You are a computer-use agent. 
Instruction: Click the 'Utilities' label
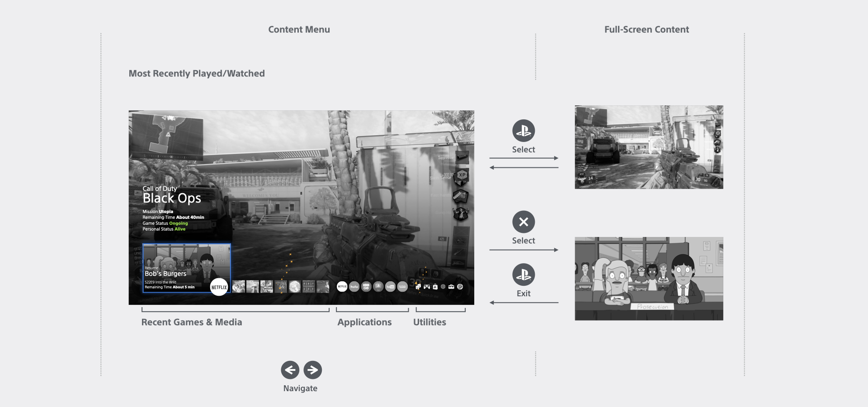(x=429, y=322)
